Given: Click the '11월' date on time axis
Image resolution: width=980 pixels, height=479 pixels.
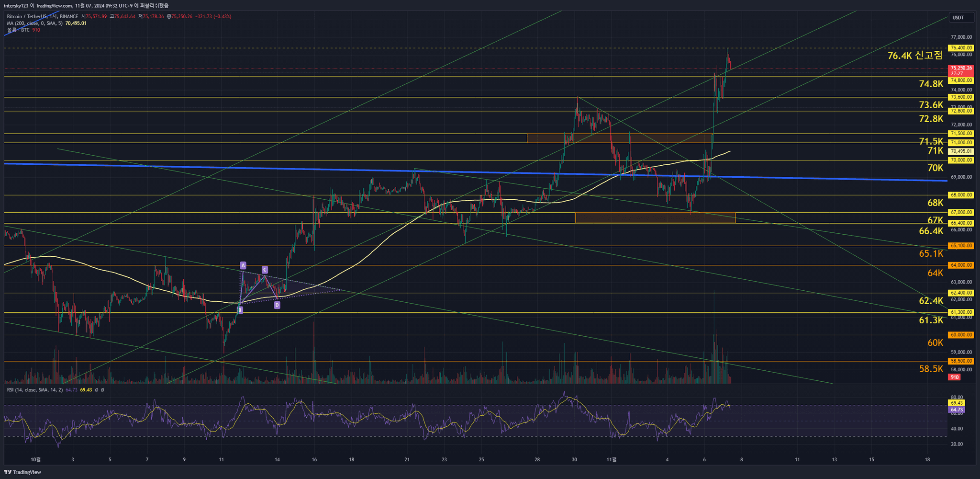Looking at the screenshot, I should [x=611, y=459].
